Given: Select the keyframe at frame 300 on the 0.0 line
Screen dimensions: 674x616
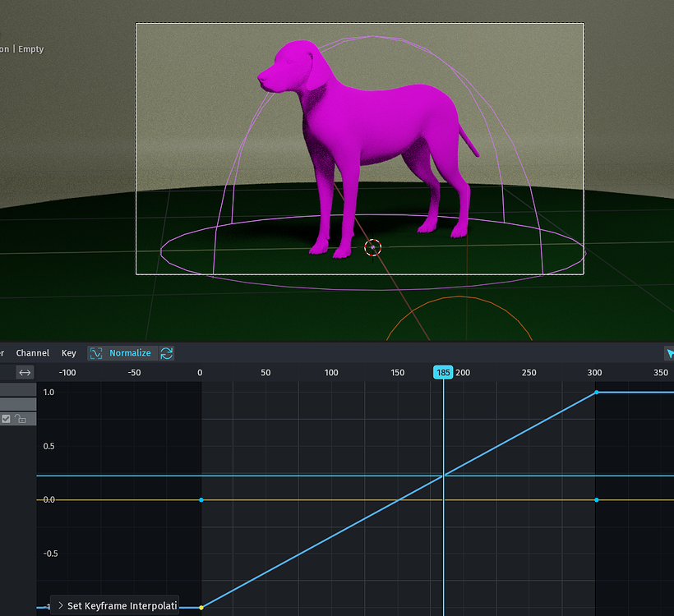Looking at the screenshot, I should (596, 500).
